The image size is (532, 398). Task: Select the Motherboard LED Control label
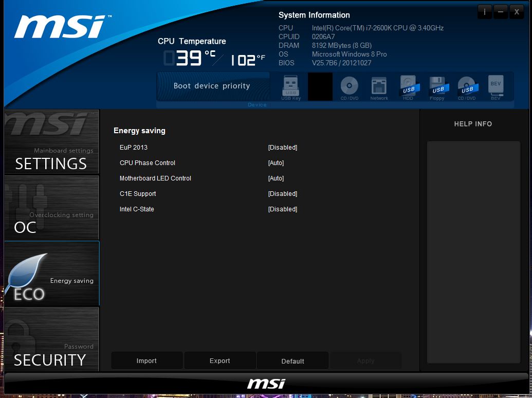click(155, 178)
